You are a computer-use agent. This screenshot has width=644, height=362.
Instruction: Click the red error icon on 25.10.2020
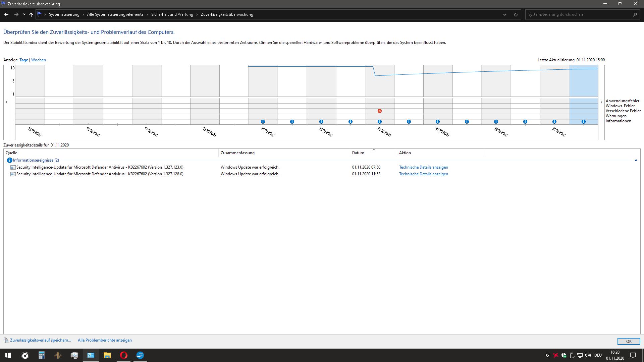pyautogui.click(x=379, y=111)
